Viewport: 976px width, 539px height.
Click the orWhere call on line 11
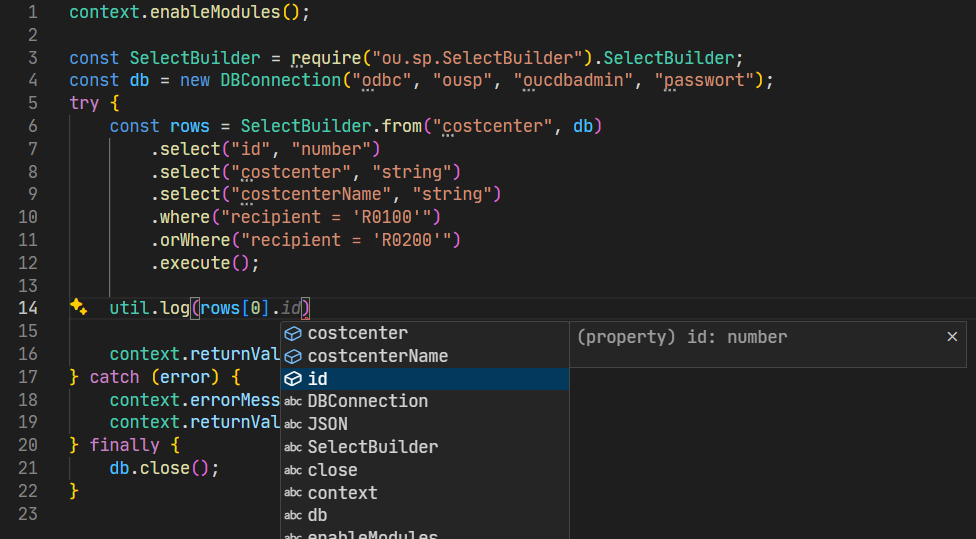(195, 240)
